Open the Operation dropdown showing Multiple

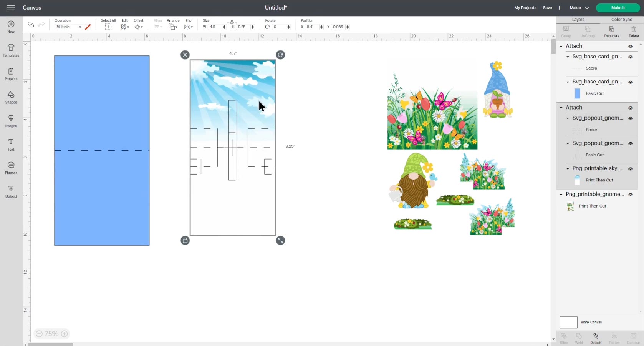(x=68, y=27)
